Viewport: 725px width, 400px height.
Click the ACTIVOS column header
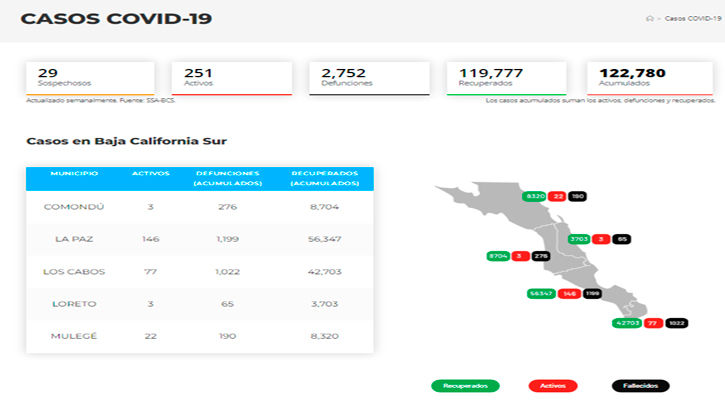pos(151,173)
